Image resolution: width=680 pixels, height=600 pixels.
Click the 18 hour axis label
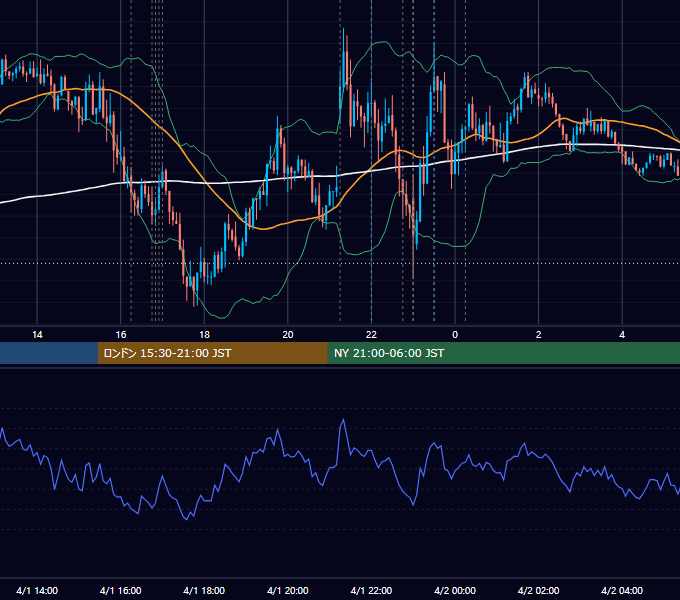204,335
